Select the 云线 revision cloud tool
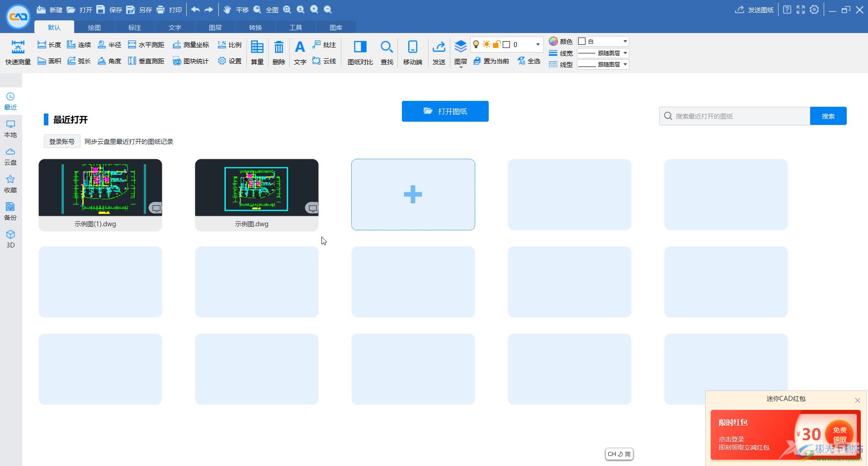 click(x=324, y=61)
